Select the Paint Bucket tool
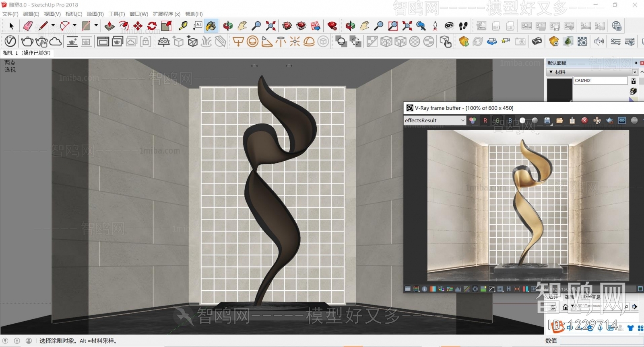Image resolution: width=644 pixels, height=347 pixels. pyautogui.click(x=211, y=26)
